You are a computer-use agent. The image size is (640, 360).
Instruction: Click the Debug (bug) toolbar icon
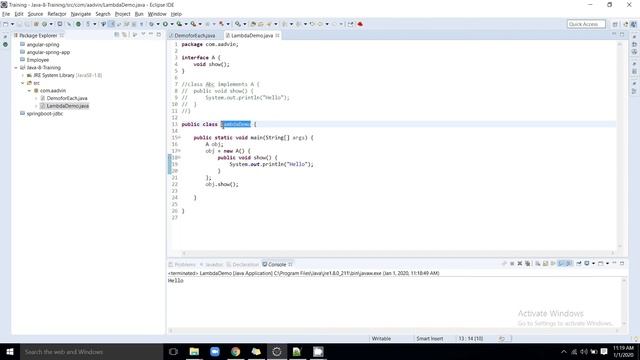(x=151, y=24)
